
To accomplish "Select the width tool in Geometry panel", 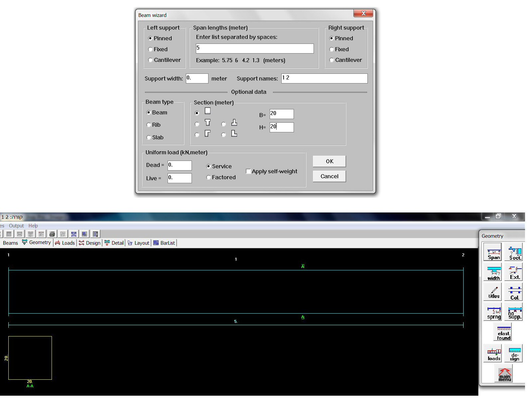I will [492, 272].
